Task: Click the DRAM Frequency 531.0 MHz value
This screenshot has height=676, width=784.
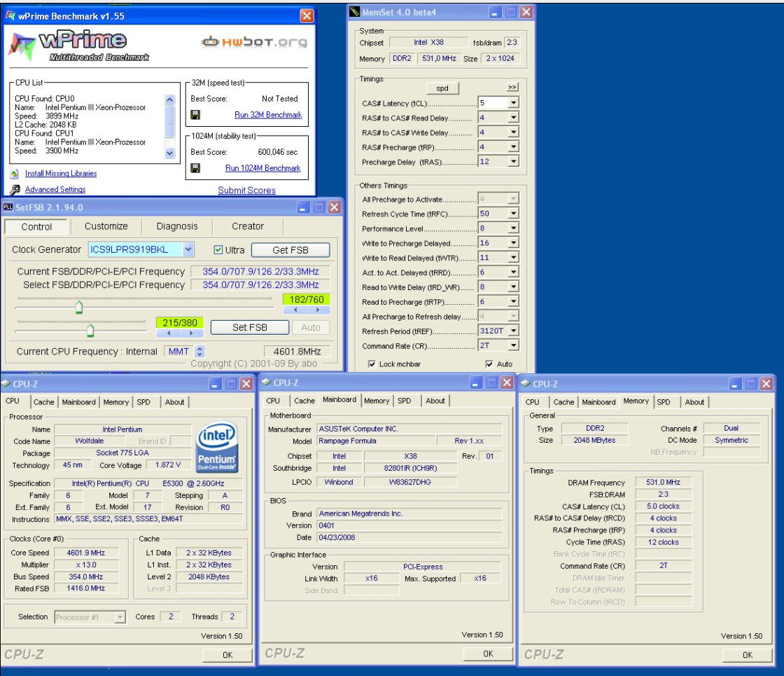Action: point(663,483)
